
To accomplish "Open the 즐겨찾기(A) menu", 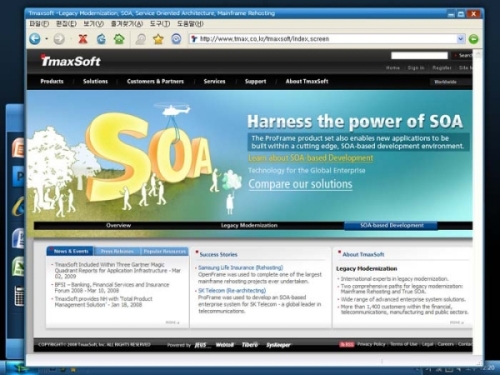I will pyautogui.click(x=127, y=24).
